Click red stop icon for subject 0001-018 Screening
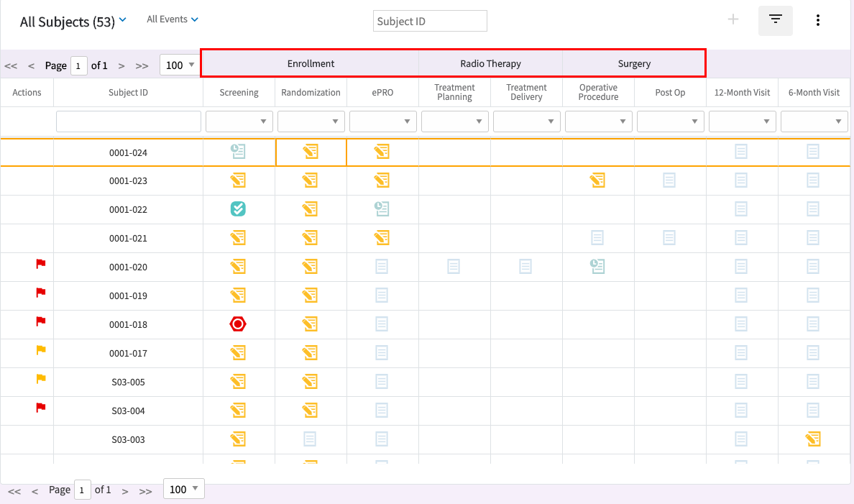 coord(238,324)
